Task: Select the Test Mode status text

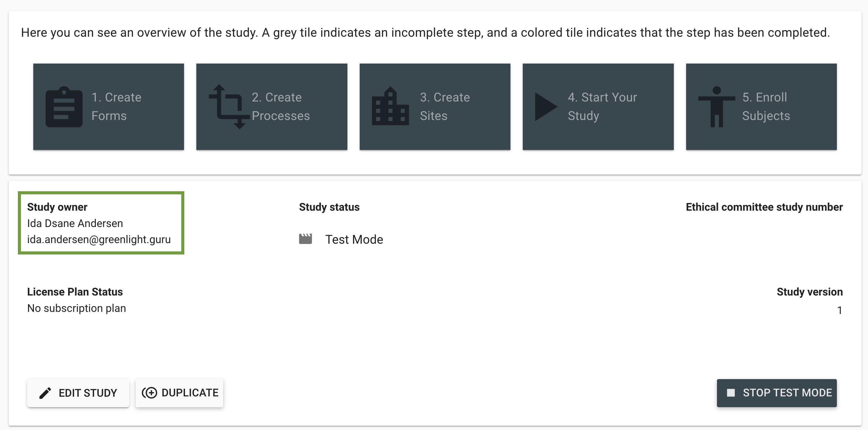Action: 354,239
